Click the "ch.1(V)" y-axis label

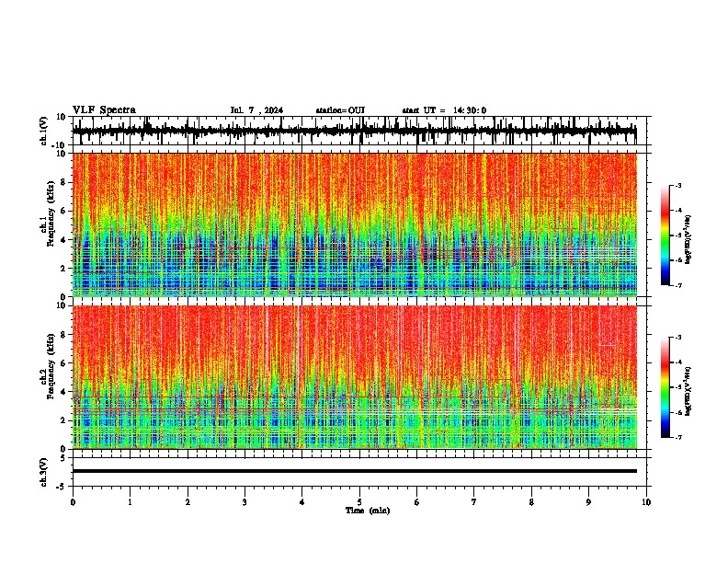pyautogui.click(x=44, y=131)
